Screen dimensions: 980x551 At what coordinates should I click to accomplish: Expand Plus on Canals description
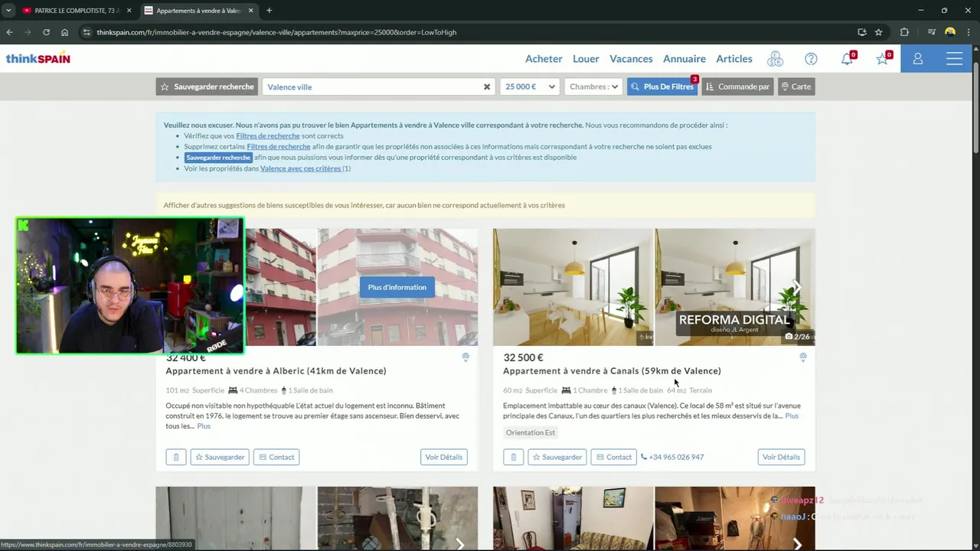pyautogui.click(x=792, y=416)
